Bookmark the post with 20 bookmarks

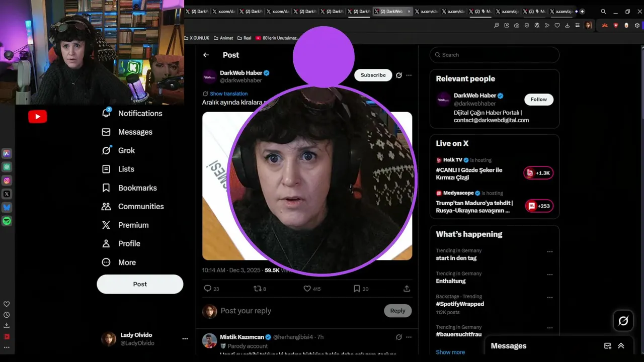pyautogui.click(x=361, y=289)
